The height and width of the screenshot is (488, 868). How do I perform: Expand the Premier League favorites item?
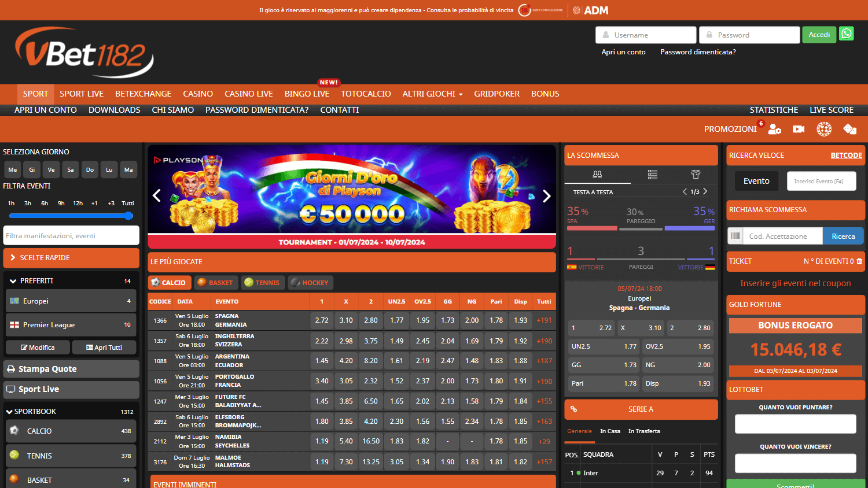click(71, 325)
